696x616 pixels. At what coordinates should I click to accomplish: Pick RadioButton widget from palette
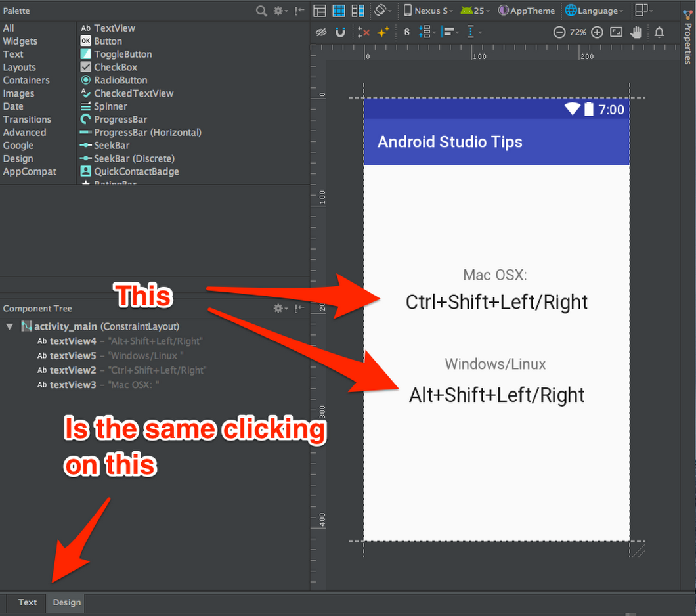[114, 80]
